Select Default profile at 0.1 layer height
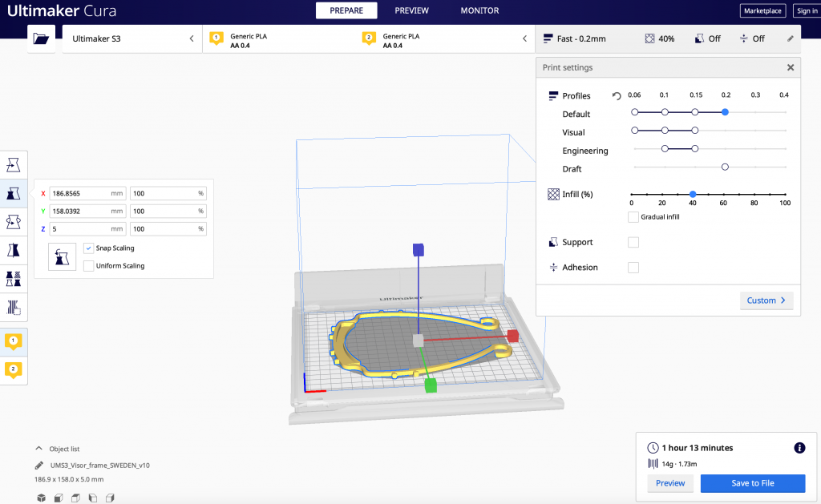 click(x=665, y=112)
